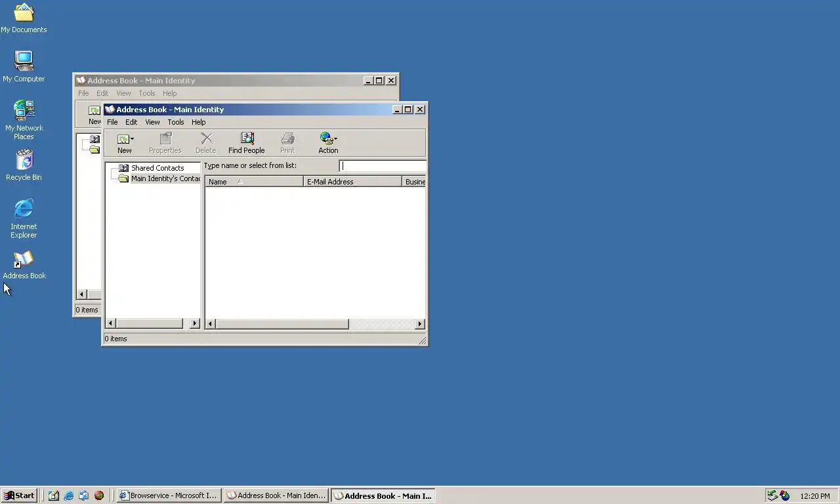840x504 pixels.
Task: Click the Internet Explorer desktop icon
Action: pyautogui.click(x=24, y=219)
